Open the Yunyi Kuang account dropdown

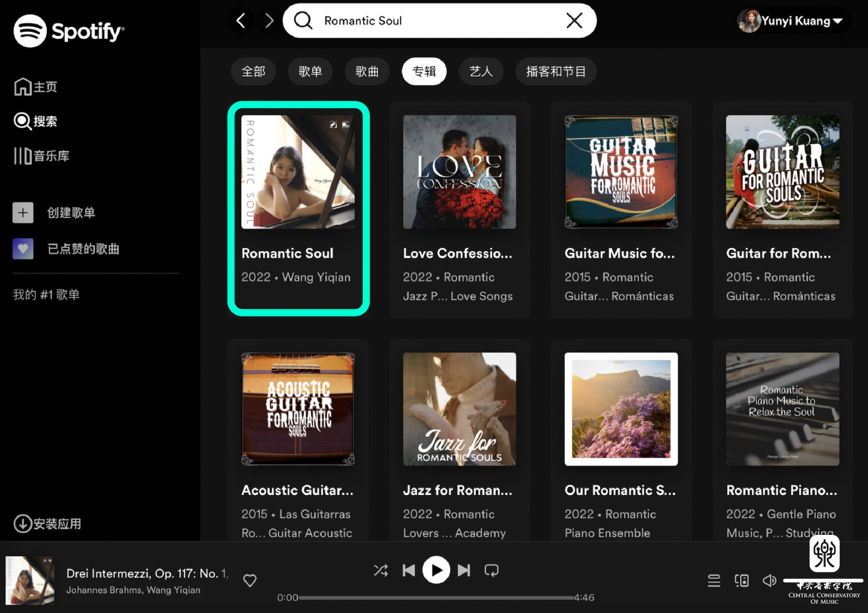(x=793, y=21)
